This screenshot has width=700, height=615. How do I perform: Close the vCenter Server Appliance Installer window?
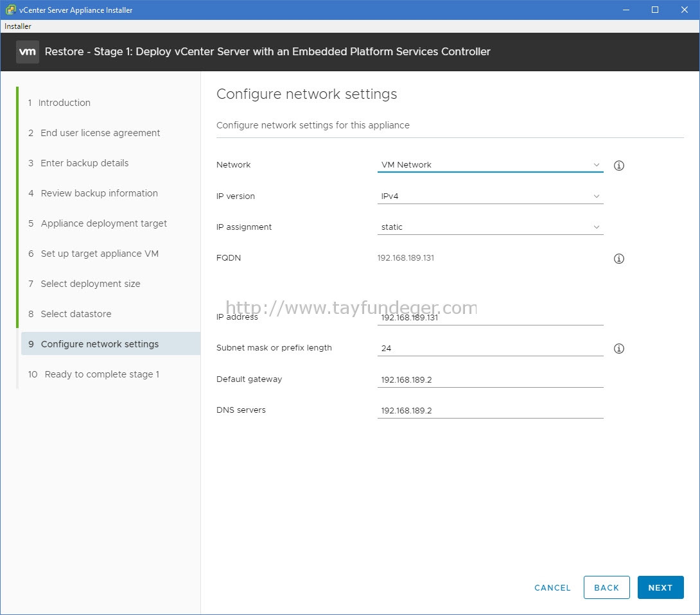[x=685, y=10]
